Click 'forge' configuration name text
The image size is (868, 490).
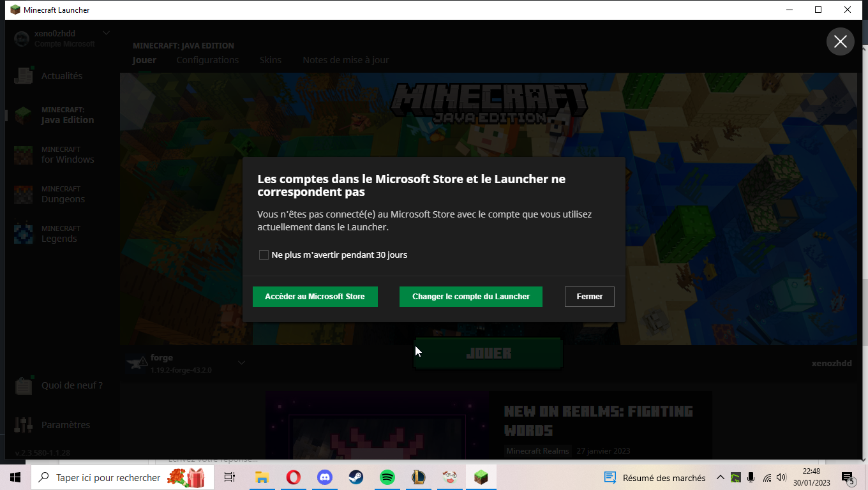(161, 357)
